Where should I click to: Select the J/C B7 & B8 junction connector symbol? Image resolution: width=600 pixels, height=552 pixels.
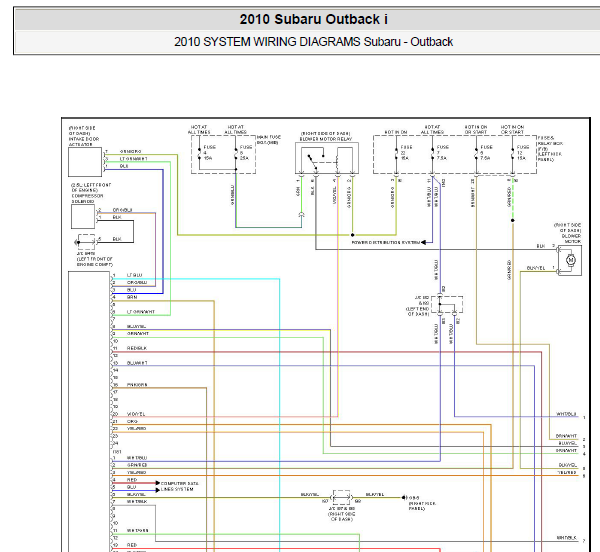tap(341, 497)
